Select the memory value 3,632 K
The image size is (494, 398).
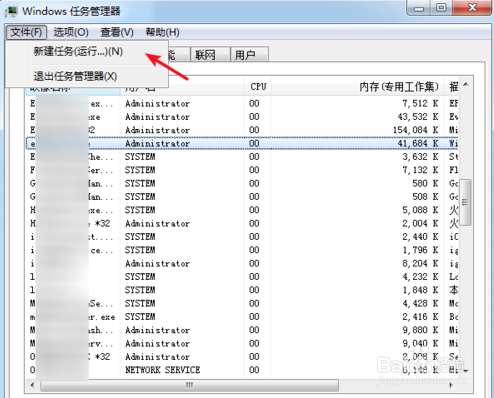[420, 157]
